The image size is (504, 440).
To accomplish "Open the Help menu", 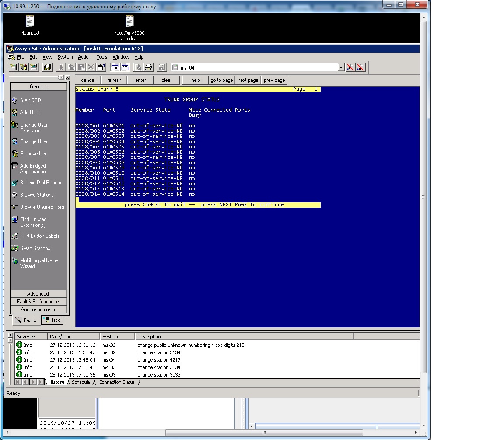I will pos(139,57).
